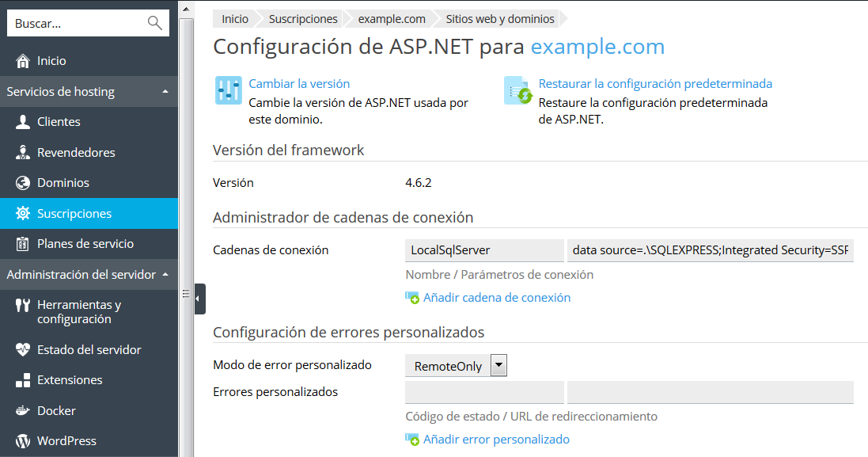Select the Sitios web y dominios breadcrumb

[499, 19]
